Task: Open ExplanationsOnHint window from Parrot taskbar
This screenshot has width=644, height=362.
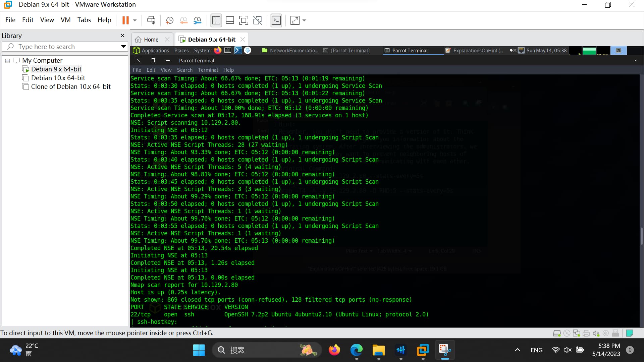Action: (474, 50)
